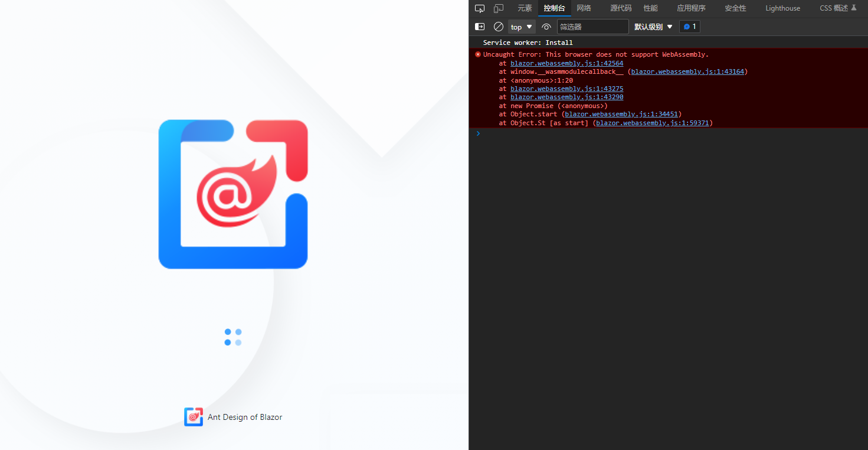Toggle the device toolbar emulation icon
Screen dimensions: 868x450
tap(499, 8)
